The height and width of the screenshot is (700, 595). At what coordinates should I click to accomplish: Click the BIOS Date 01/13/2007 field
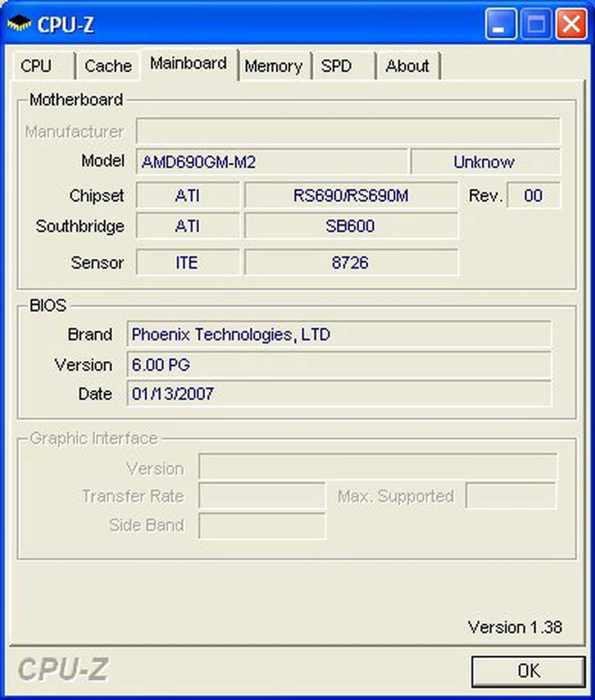[339, 394]
